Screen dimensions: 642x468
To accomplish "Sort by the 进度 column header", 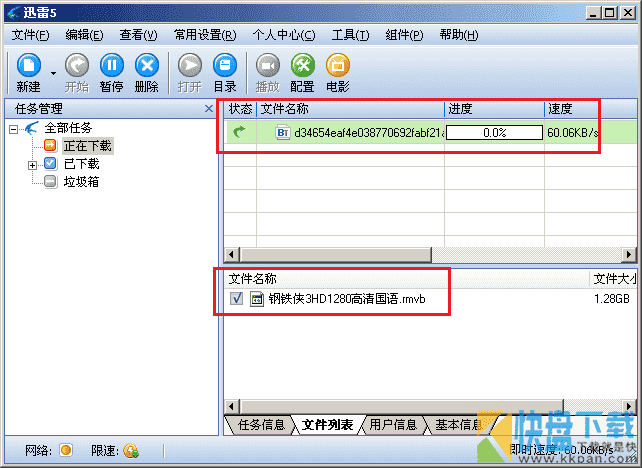I will point(495,109).
